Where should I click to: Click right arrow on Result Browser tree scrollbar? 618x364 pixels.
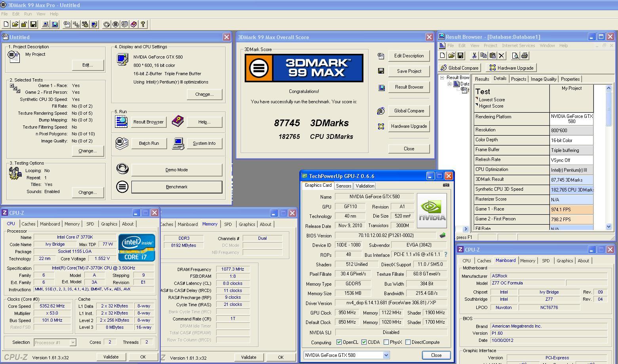(466, 229)
